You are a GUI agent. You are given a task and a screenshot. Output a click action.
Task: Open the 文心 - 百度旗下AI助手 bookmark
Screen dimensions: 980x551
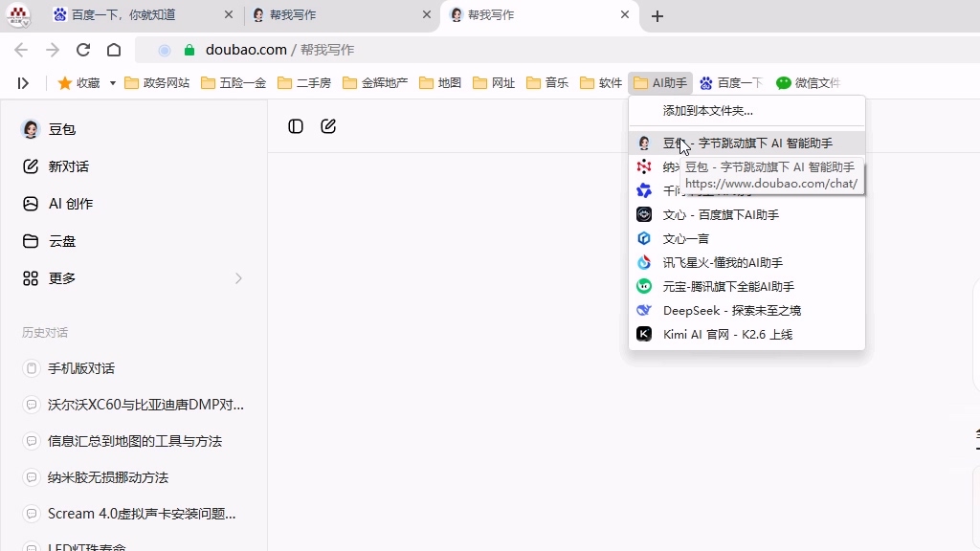coord(746,215)
